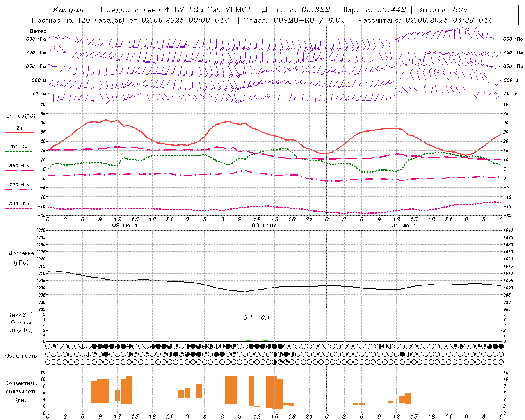Click the solid red 2м legend line
This screenshot has width=525, height=420.
[x=19, y=132]
